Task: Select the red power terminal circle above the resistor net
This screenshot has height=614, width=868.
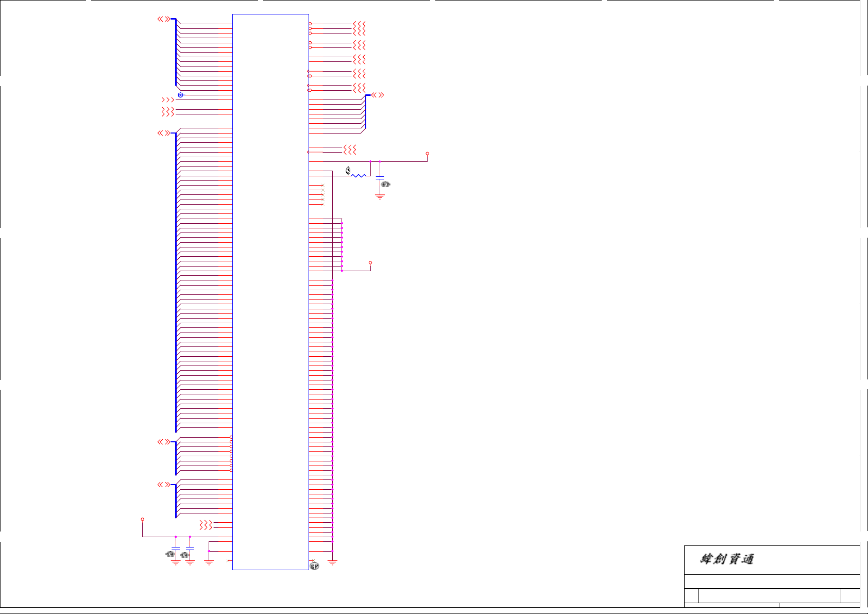Action: click(427, 154)
